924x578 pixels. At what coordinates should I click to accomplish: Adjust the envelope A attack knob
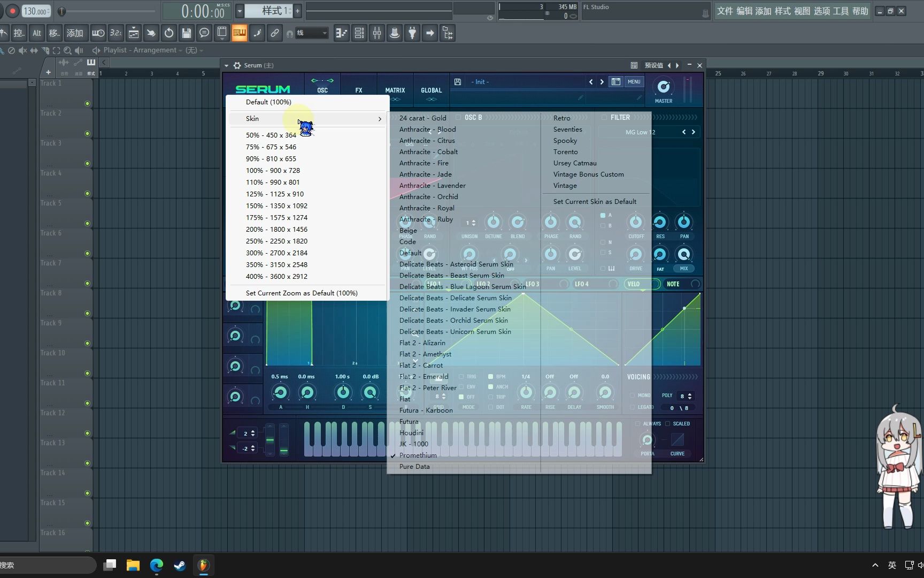(x=280, y=393)
